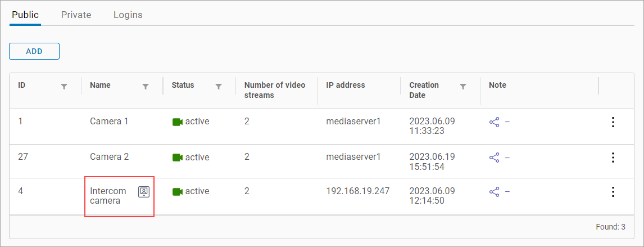This screenshot has height=247, width=644.
Task: Click the Camera 1 name cell
Action: (x=109, y=122)
